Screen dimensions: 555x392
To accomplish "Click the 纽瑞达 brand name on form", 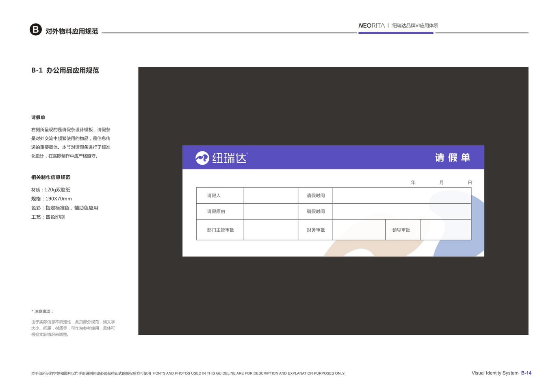I will tap(230, 158).
